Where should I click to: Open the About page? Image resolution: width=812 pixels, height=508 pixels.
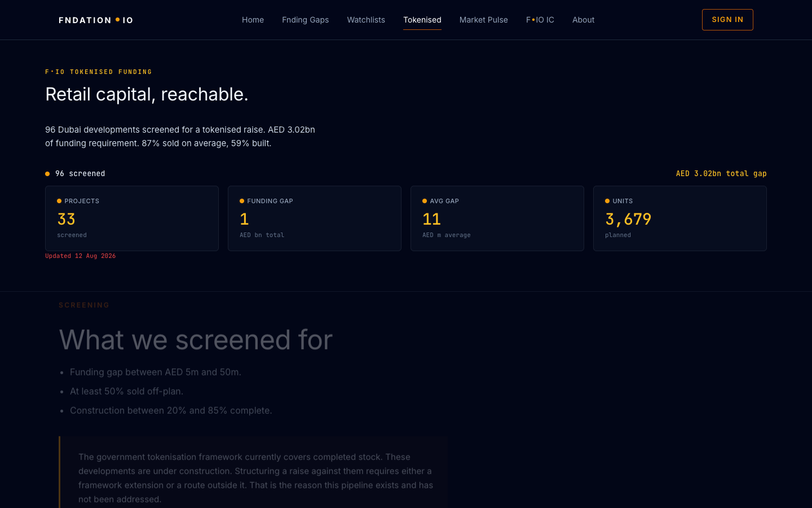(x=583, y=20)
